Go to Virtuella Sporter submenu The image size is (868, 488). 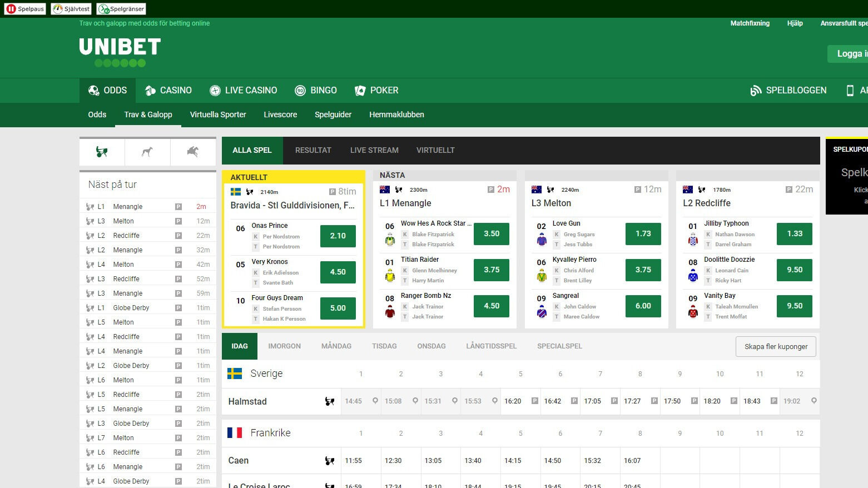tap(218, 114)
